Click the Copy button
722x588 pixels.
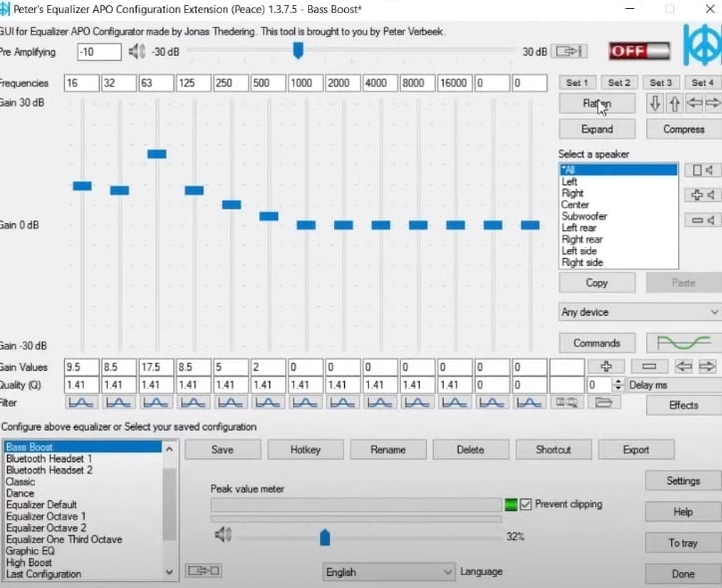pos(596,282)
